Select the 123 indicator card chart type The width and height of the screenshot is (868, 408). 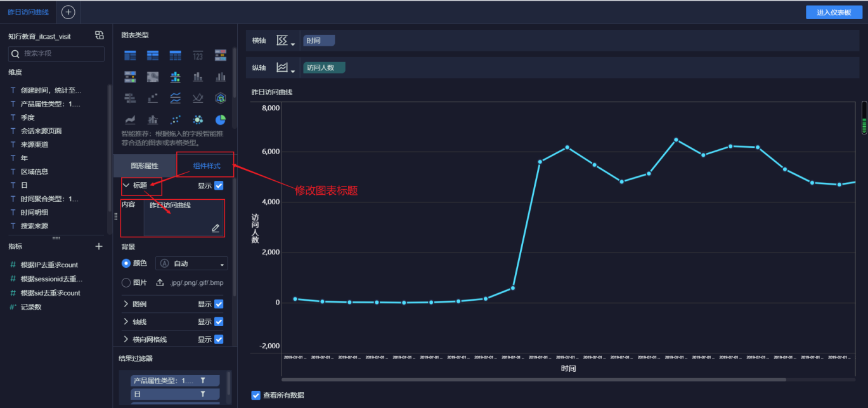[198, 56]
